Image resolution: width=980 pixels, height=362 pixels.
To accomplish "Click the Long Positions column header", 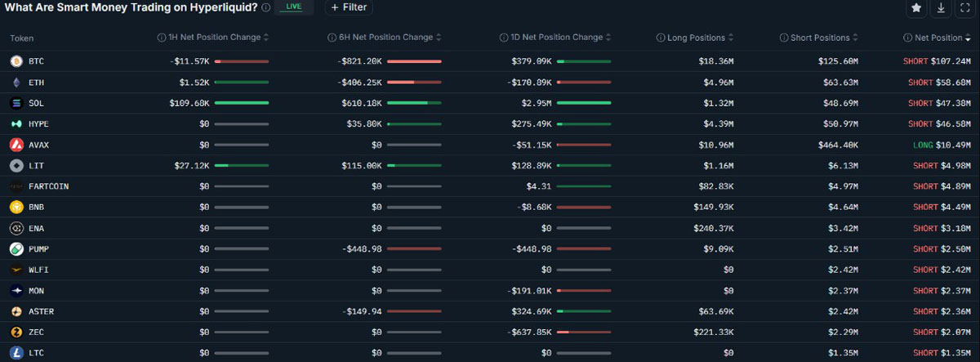I will [x=695, y=38].
